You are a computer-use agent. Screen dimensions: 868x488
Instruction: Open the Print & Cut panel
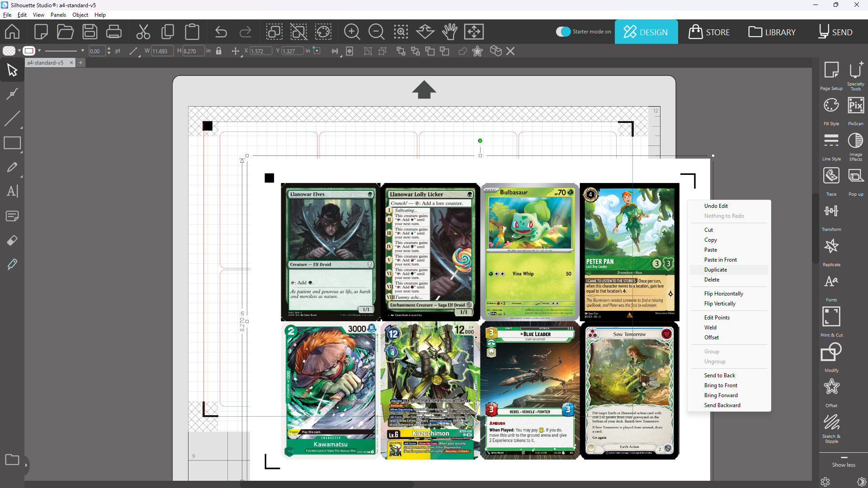coord(831,322)
